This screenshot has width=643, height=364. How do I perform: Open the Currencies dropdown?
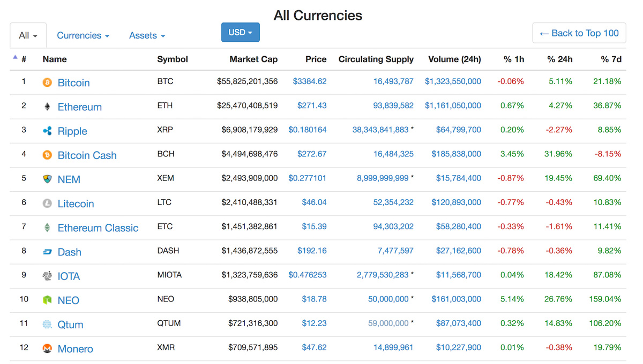tap(83, 35)
